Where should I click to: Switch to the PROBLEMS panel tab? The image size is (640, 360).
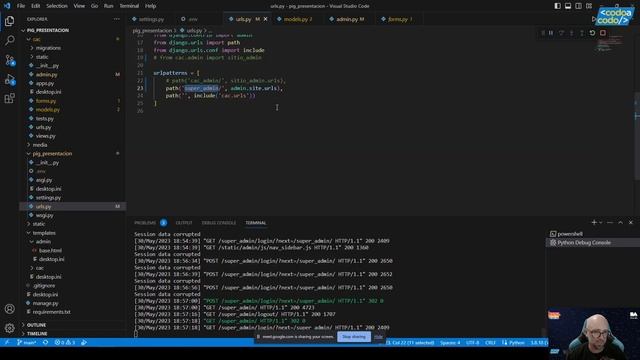click(145, 223)
